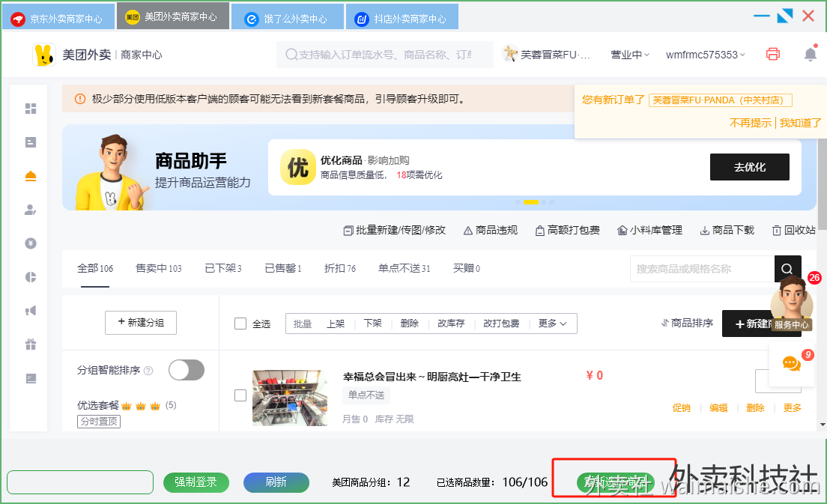Click batch 下架 action
The image size is (827, 504).
[x=372, y=324]
